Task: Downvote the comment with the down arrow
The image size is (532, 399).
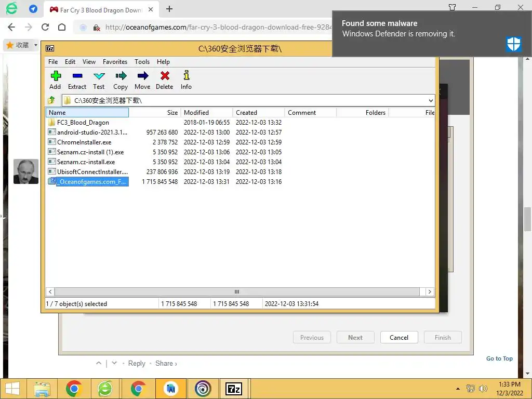Action: (x=114, y=363)
